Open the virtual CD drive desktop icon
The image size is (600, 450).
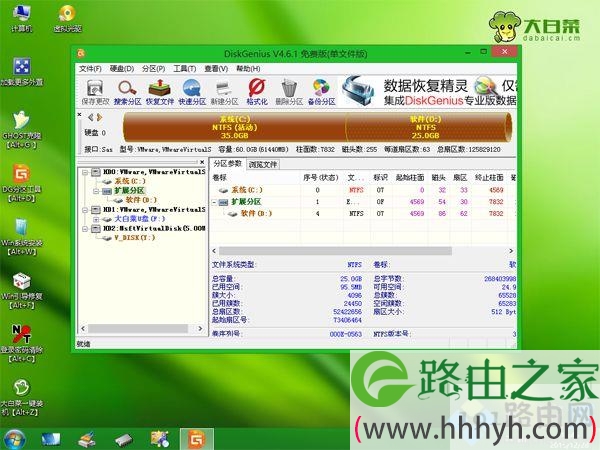pyautogui.click(x=67, y=18)
